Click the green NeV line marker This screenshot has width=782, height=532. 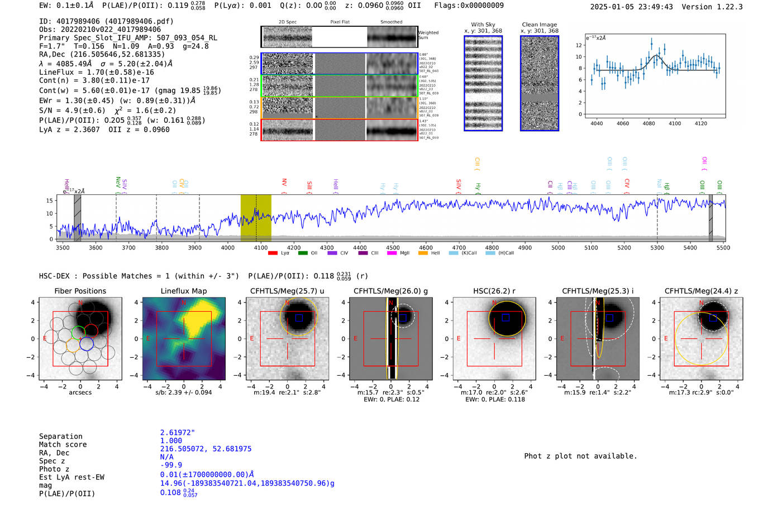tap(118, 185)
